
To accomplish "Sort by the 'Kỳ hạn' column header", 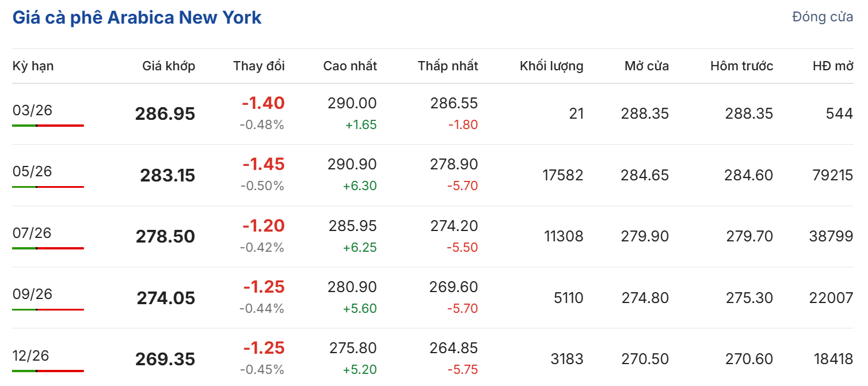I will point(33,66).
